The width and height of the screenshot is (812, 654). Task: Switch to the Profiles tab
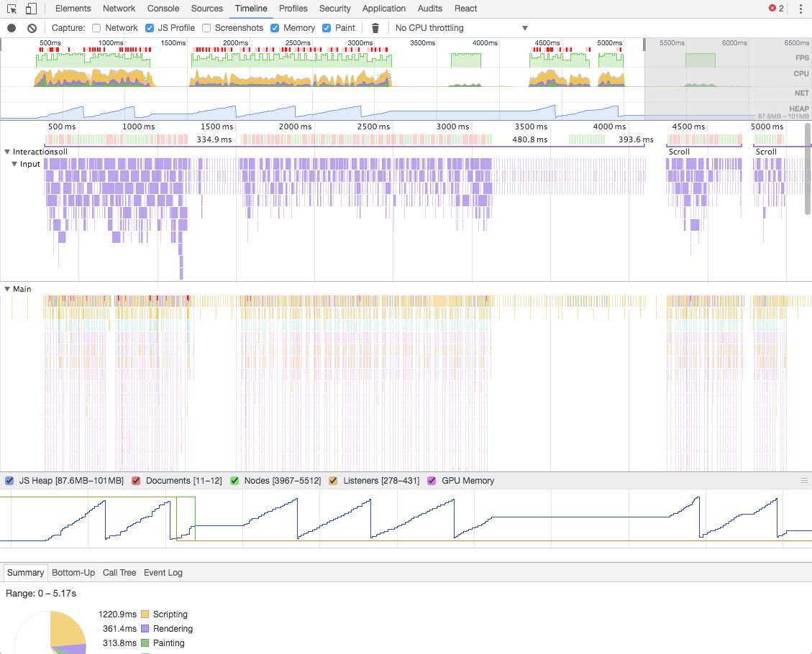293,9
